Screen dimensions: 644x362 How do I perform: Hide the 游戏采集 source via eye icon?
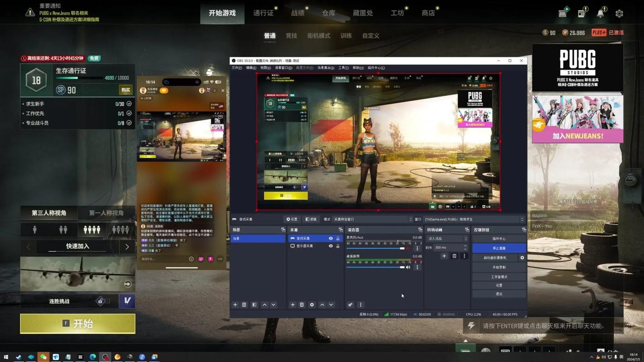point(331,238)
